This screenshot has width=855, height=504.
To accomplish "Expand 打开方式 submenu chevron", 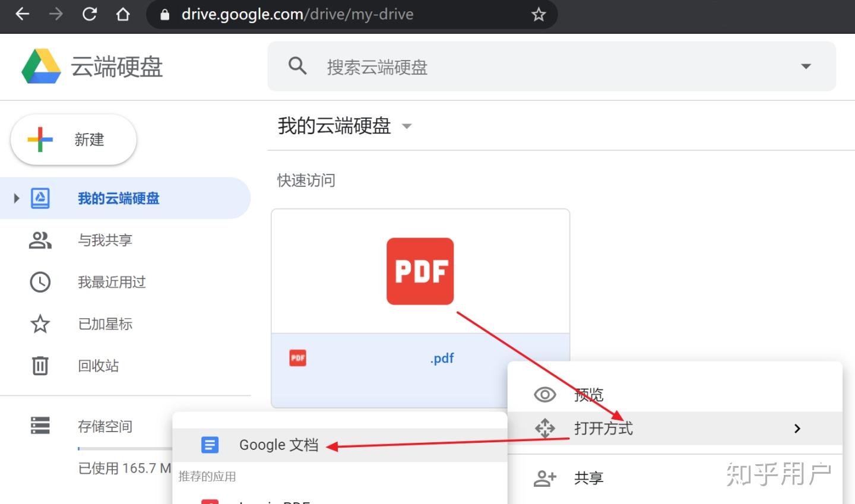I will [797, 428].
